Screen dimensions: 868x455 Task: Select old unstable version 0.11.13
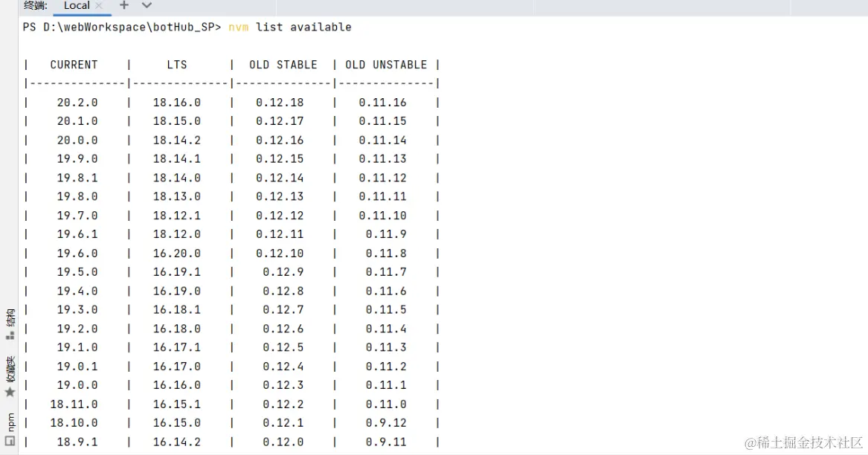[x=382, y=159]
